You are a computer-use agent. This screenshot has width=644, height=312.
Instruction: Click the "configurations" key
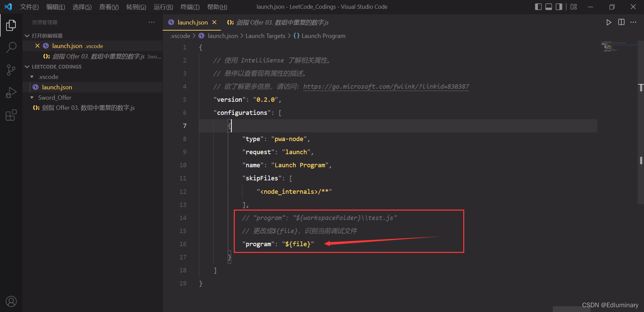pos(242,113)
